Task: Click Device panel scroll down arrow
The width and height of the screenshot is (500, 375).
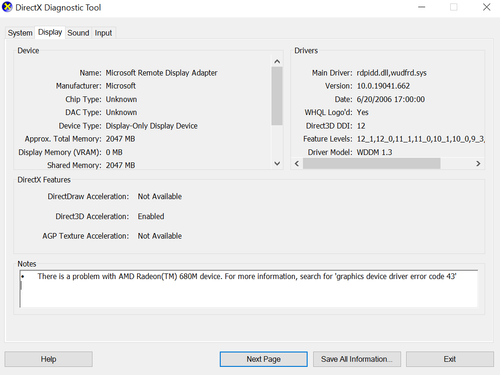Action: click(x=277, y=163)
